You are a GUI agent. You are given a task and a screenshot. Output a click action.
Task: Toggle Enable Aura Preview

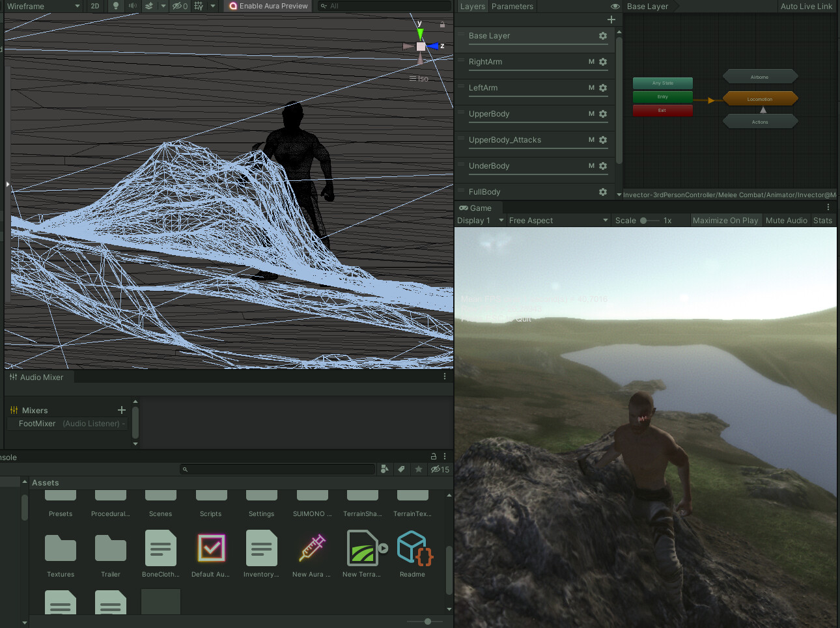[267, 6]
